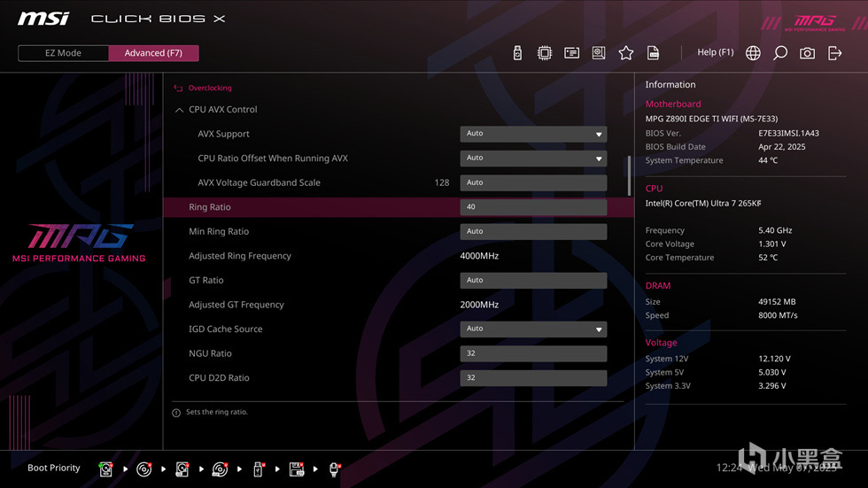The image size is (868, 488).
Task: Open Favorites via the star icon
Action: pos(625,52)
